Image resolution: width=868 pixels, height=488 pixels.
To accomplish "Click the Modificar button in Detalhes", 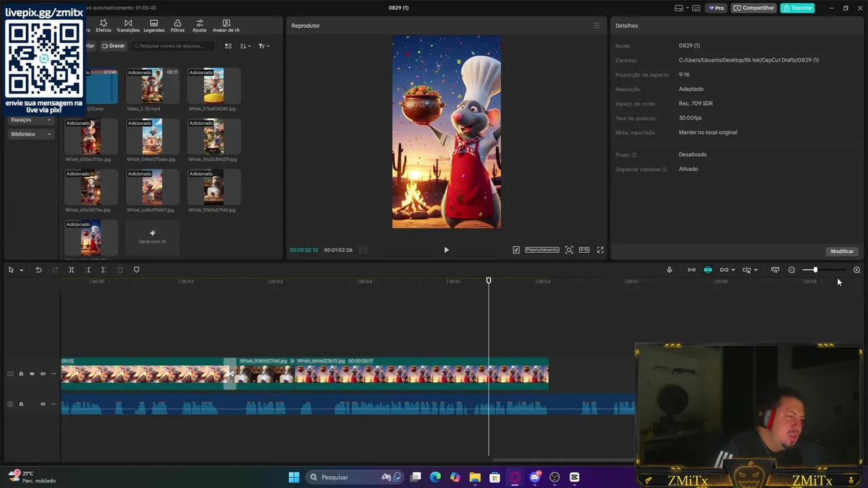I will point(842,251).
